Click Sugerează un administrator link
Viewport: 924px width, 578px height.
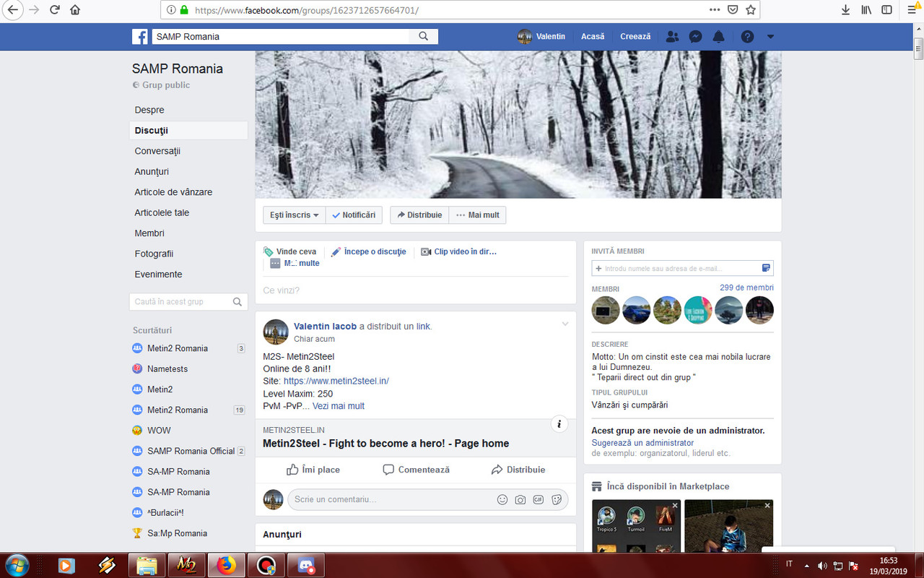click(x=642, y=443)
